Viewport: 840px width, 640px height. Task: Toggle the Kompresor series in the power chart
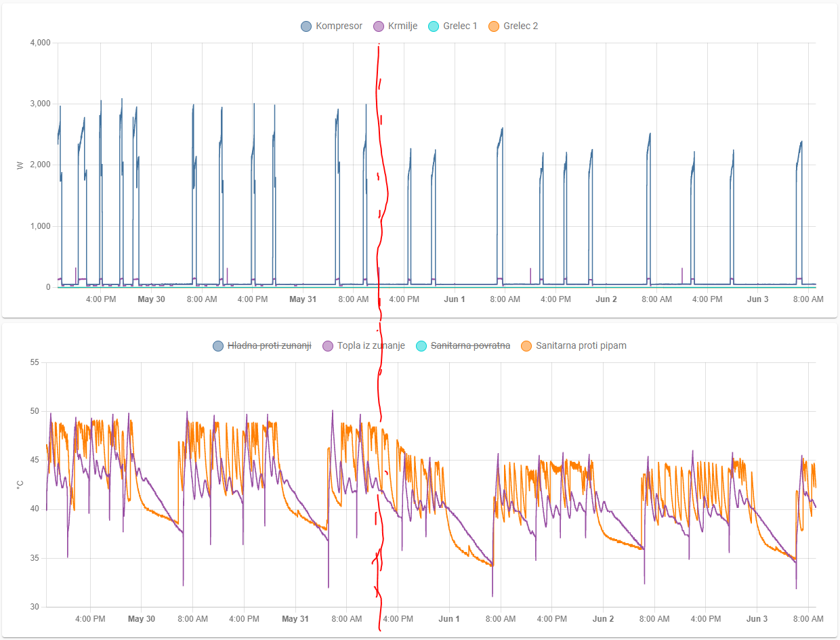(339, 26)
